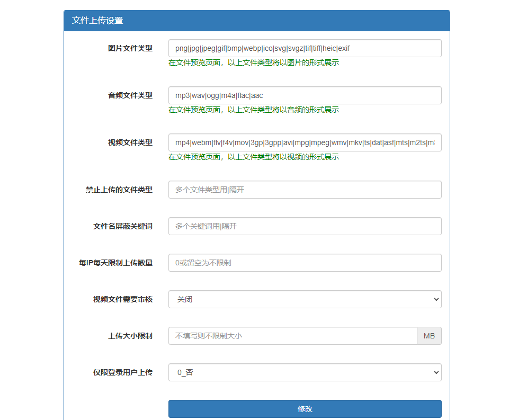Expand the 仅限登录用户上传 dropdown

pos(305,372)
